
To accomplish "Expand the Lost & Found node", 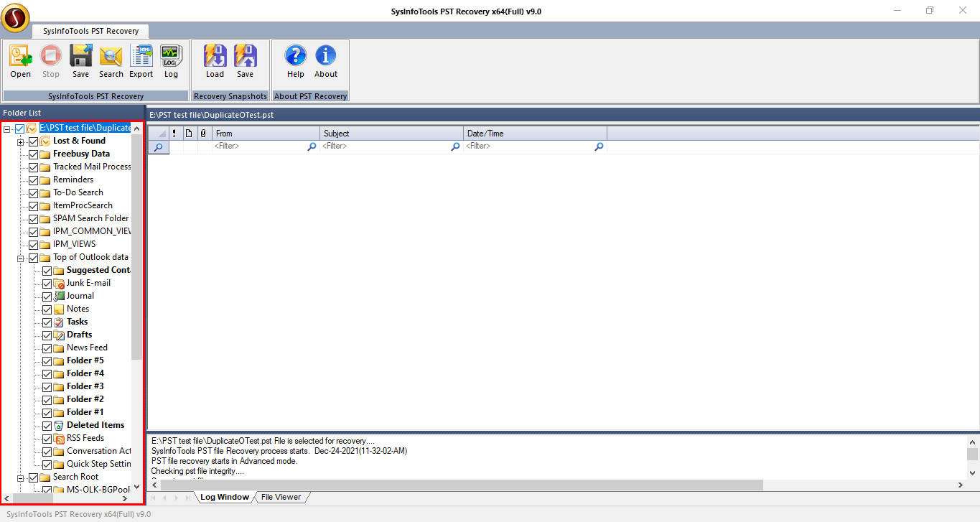I will tap(21, 141).
